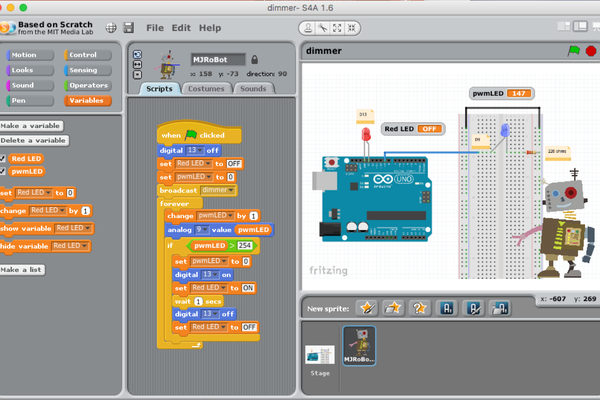
Task: Click the Scratch cat logo
Action: (7, 28)
